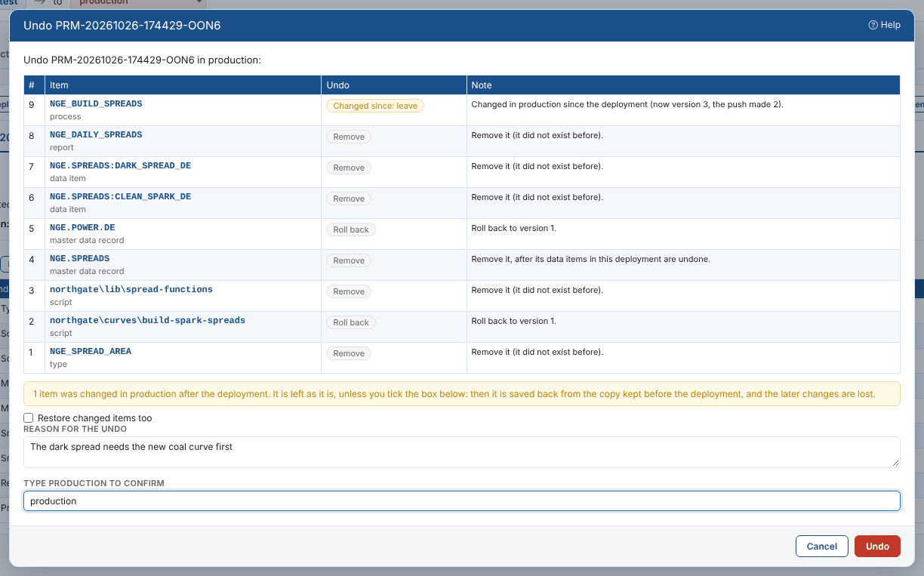
Task: Open the NGE_SPREAD_AREA type item
Action: point(91,351)
